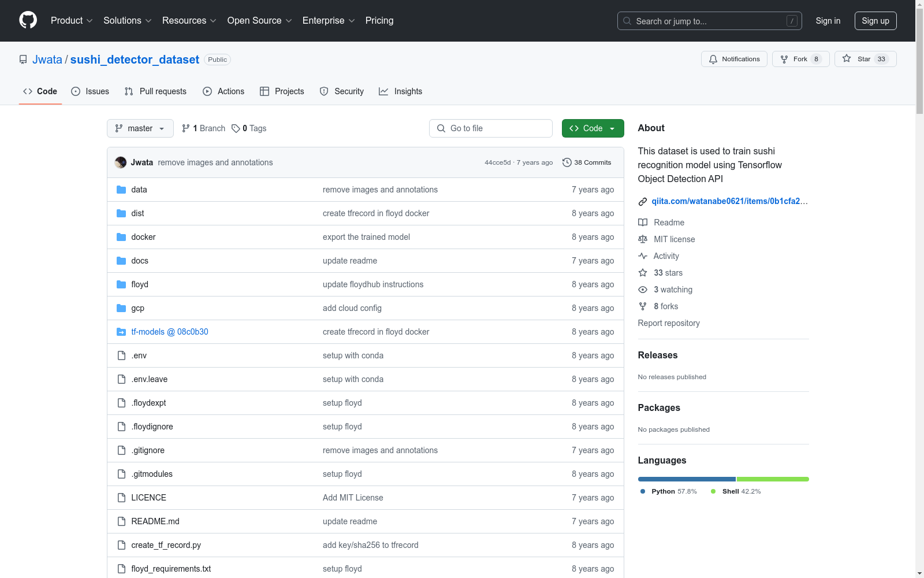Viewport: 924px width, 578px height.
Task: Click the commit history clock icon
Action: [x=567, y=162]
